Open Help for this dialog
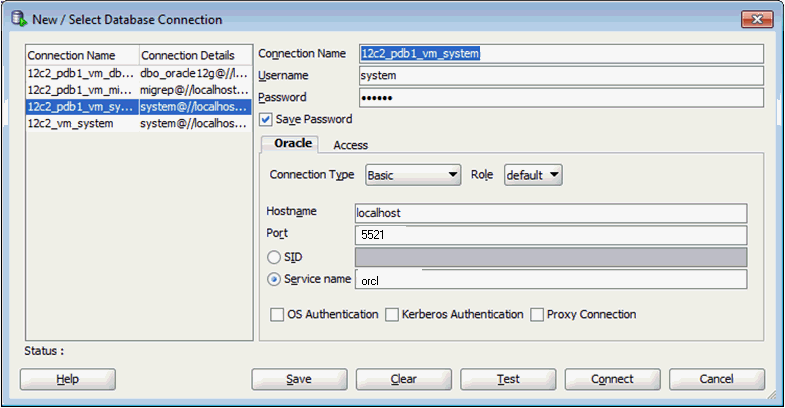 68,379
